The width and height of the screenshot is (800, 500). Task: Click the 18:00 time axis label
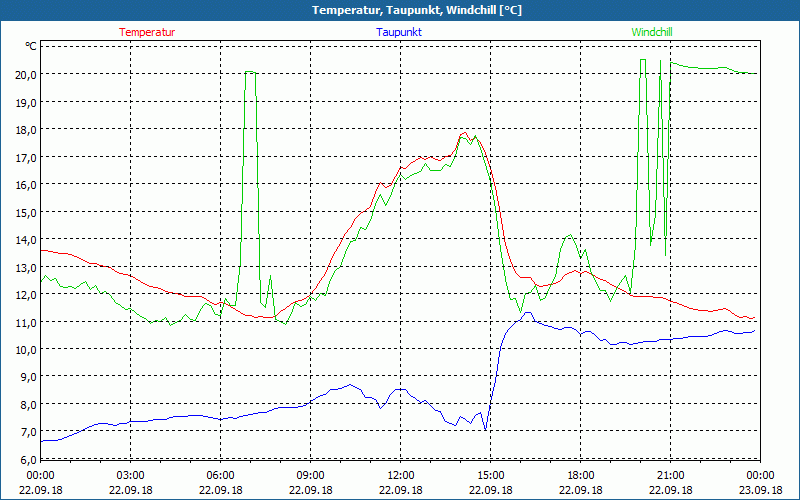point(581,476)
